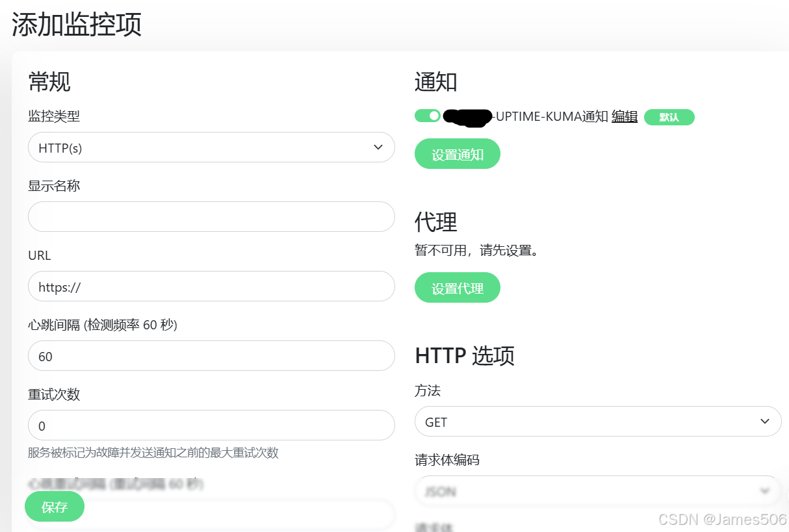The width and height of the screenshot is (789, 532).
Task: Click the chevron arrow in 监控类型 select
Action: (378, 147)
